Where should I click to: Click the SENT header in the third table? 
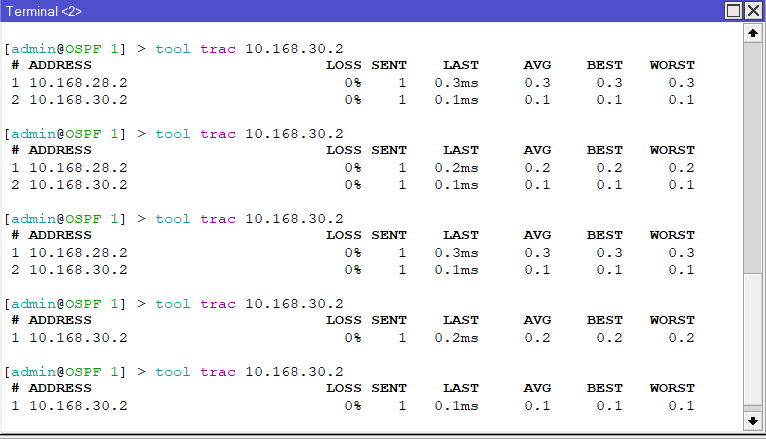click(x=389, y=236)
